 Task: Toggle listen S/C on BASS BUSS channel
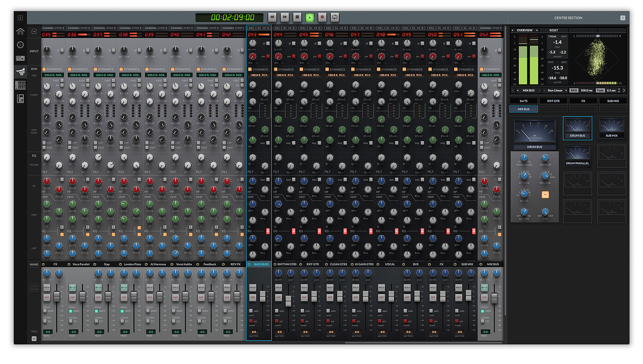(251, 321)
